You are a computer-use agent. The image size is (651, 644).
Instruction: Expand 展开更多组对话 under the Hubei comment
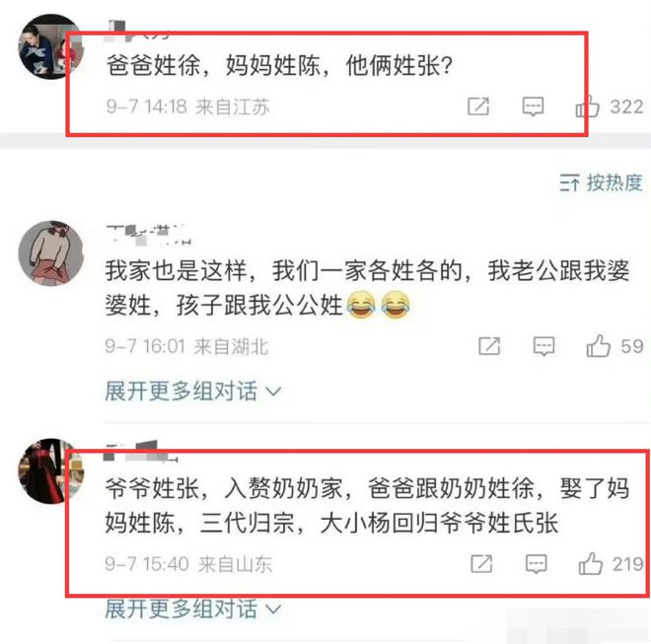point(193,391)
